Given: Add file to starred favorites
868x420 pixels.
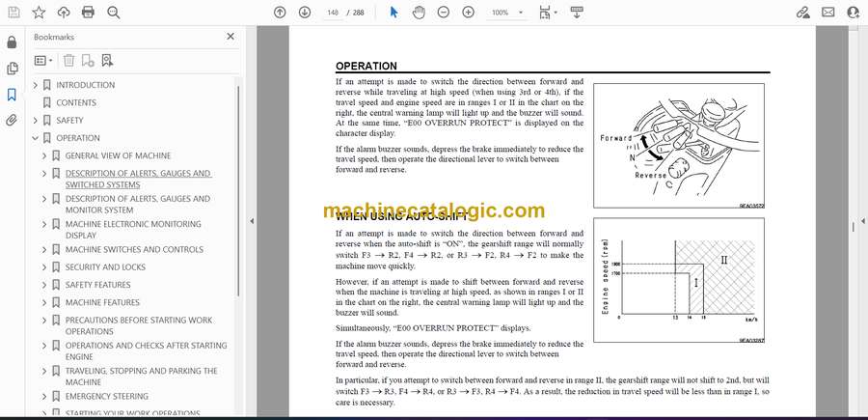Looking at the screenshot, I should click(x=39, y=13).
